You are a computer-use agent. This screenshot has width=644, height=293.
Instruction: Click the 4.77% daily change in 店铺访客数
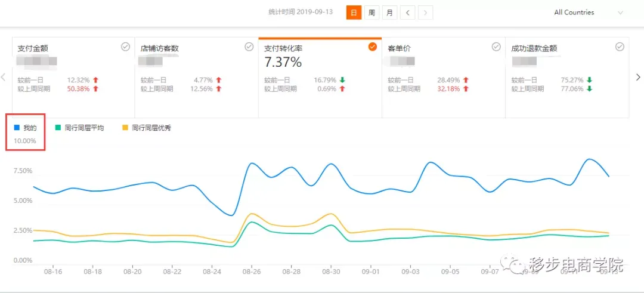(x=203, y=80)
